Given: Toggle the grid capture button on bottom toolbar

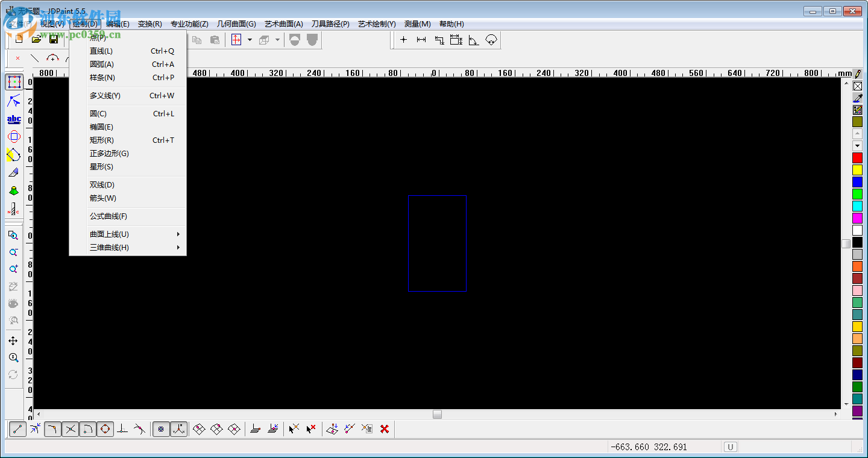Looking at the screenshot, I should [160, 429].
